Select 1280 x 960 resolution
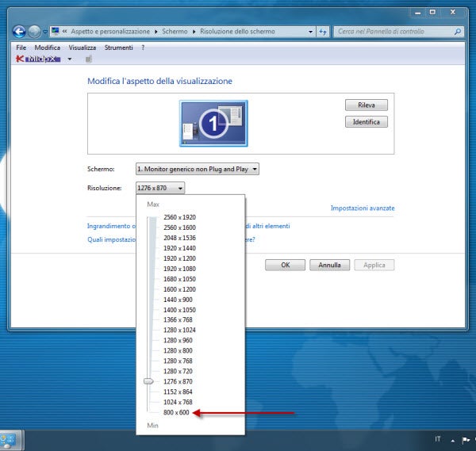This screenshot has width=476, height=451. click(178, 340)
